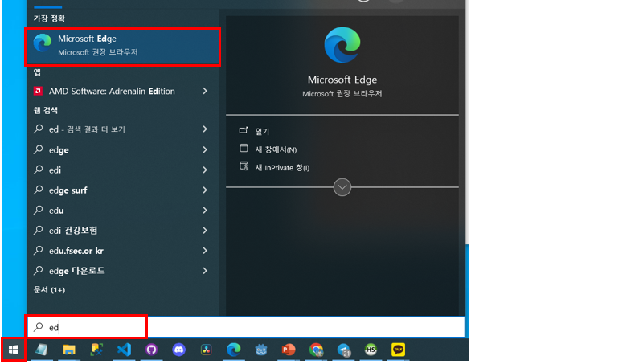Expand the 'edge 다운로드' suggestion arrow

[x=205, y=271]
